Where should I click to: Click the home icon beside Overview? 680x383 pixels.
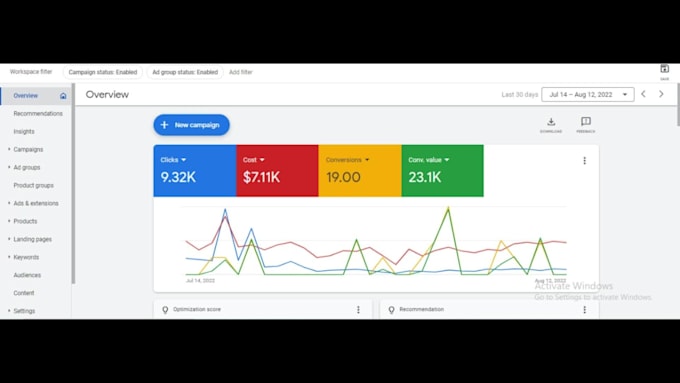(63, 96)
